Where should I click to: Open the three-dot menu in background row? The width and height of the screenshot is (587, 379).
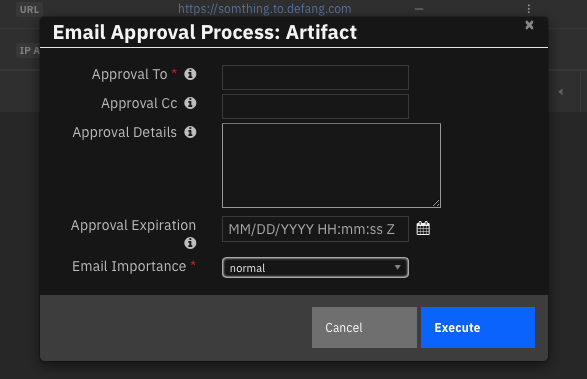pyautogui.click(x=529, y=9)
